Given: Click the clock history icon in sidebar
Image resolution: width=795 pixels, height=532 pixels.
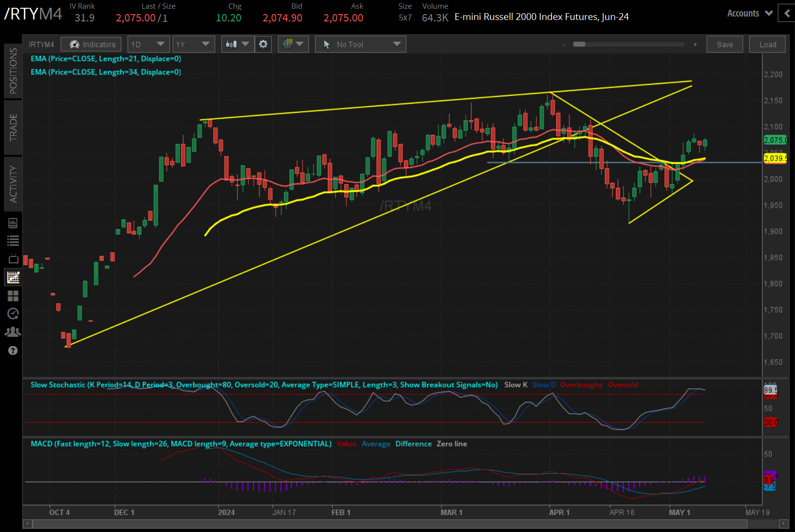Looking at the screenshot, I should [13, 314].
